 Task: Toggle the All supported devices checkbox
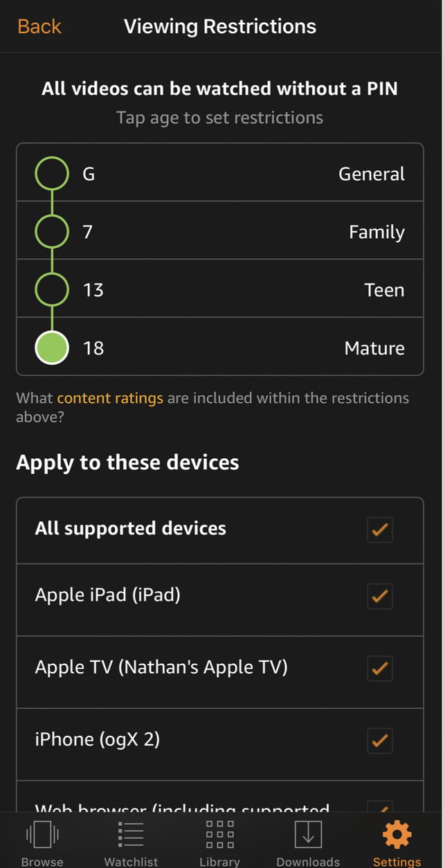379,530
